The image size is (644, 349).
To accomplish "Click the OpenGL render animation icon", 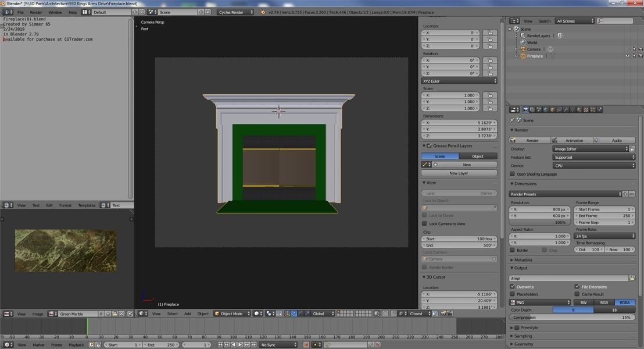I will pos(450,314).
